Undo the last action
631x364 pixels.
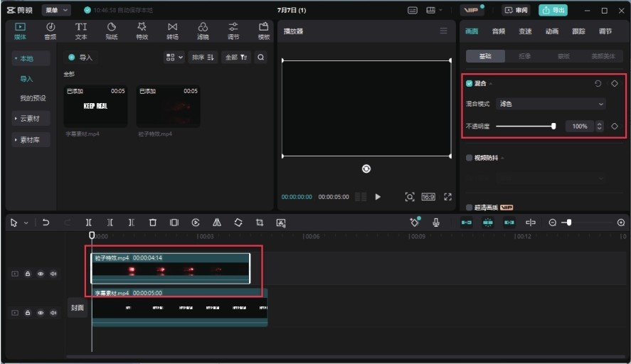(x=46, y=223)
